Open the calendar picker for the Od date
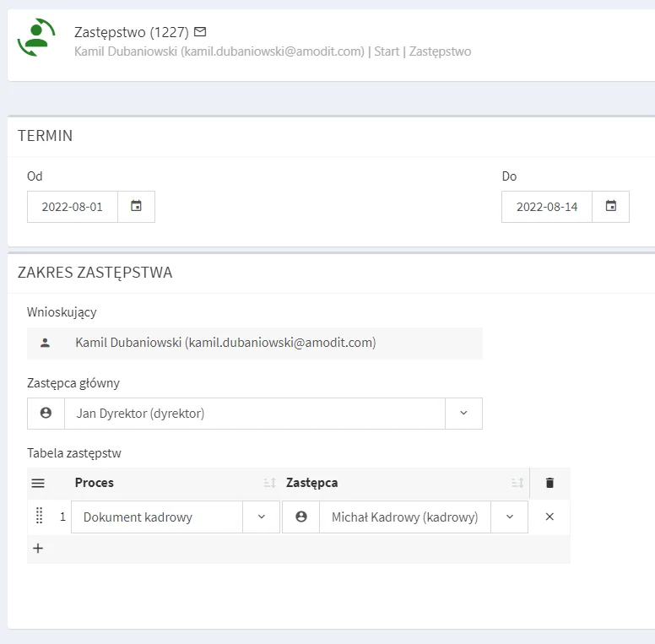 click(136, 206)
